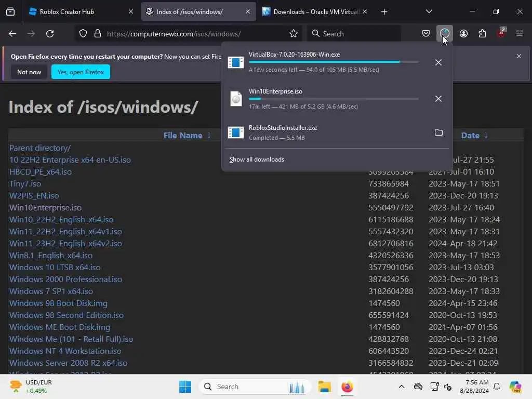This screenshot has width=532, height=399.
Task: Open a new browser tab
Action: pos(384,12)
